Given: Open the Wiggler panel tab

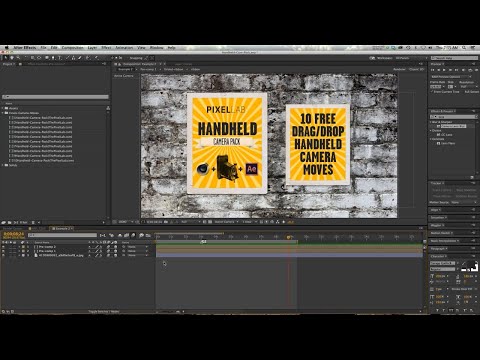Looking at the screenshot, I should click(x=436, y=225).
